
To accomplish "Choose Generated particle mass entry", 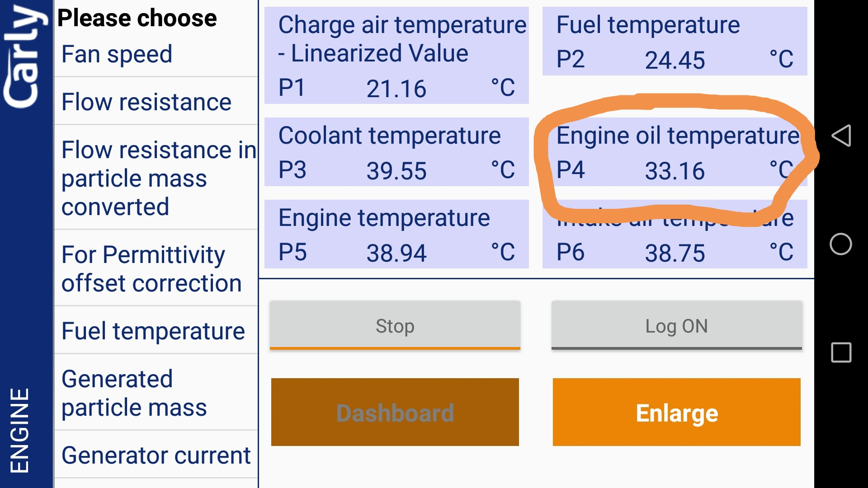I will click(156, 393).
